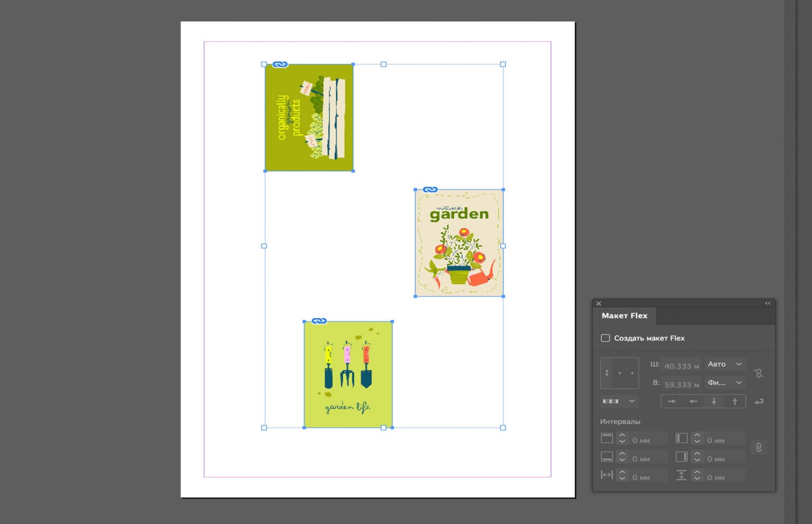Image resolution: width=812 pixels, height=524 pixels.
Task: Enable the Создать макет Flex checkbox
Action: [x=605, y=338]
